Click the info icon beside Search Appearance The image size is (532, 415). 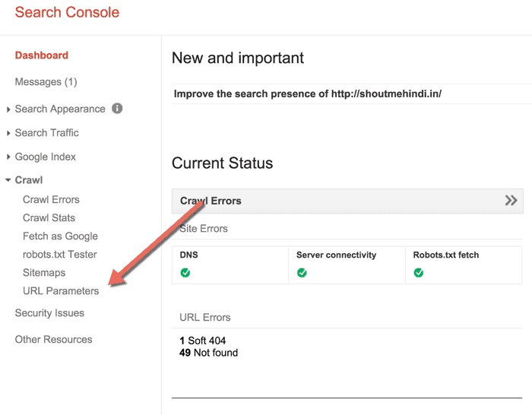tap(117, 109)
